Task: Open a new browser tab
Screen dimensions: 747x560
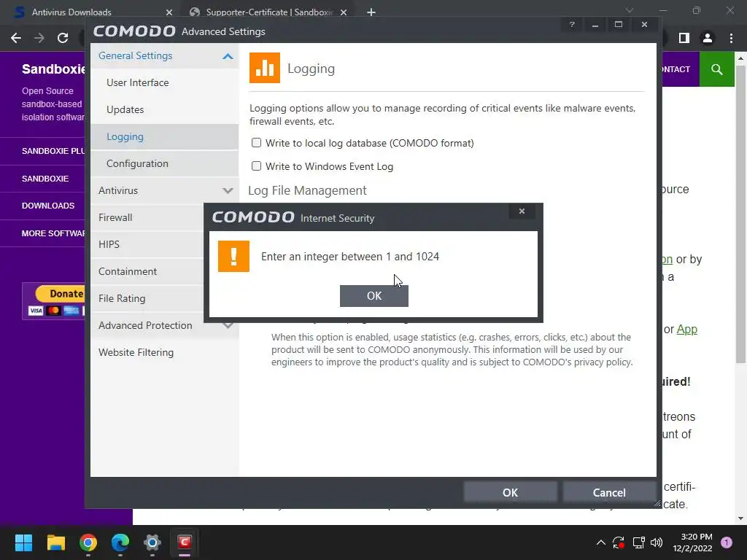Action: [371, 12]
